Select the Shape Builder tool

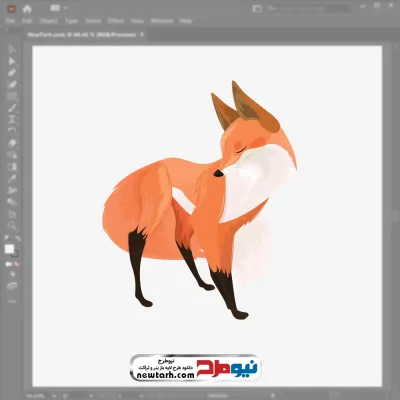click(12, 155)
